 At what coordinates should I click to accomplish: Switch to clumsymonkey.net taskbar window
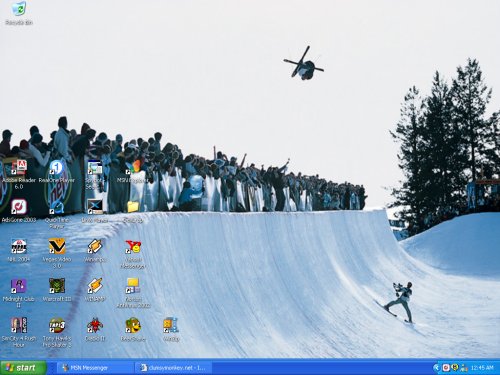point(173,368)
